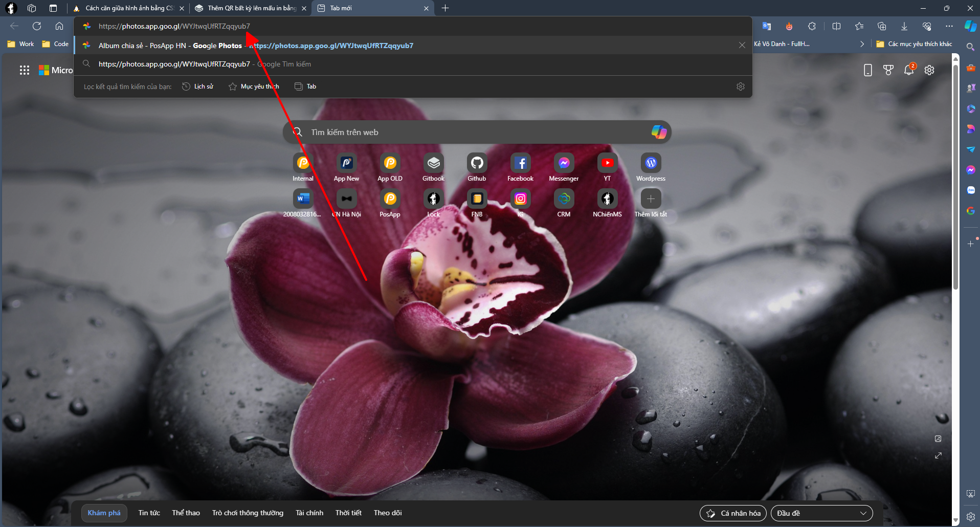Expand the Đầu đề layout dropdown

pyautogui.click(x=821, y=513)
